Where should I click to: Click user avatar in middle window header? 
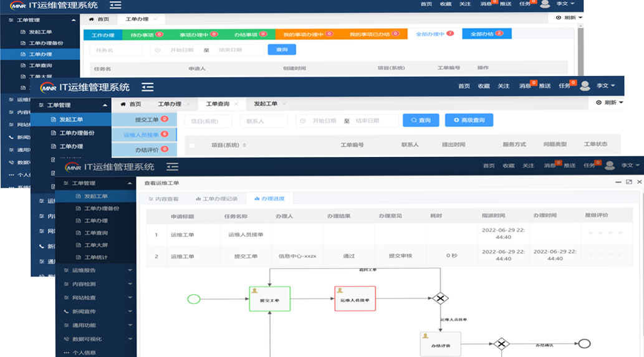[585, 86]
